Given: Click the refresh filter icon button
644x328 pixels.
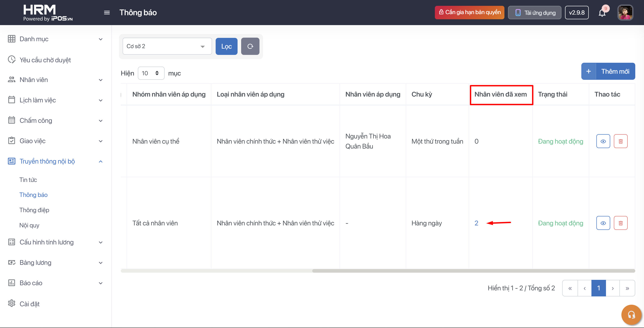Looking at the screenshot, I should pyautogui.click(x=250, y=46).
